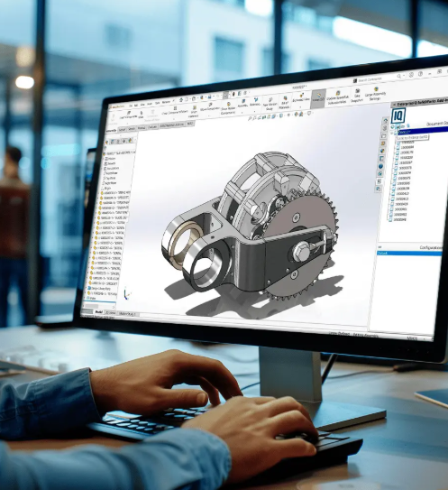Click the Section View heads-up icon

tap(264, 117)
